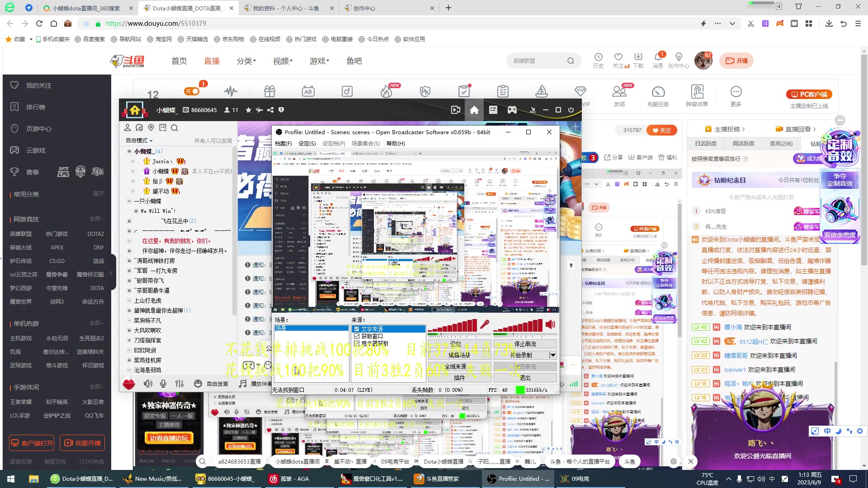Click the browser refresh icon
Viewport: 868px width, 488px height.
coord(39,23)
